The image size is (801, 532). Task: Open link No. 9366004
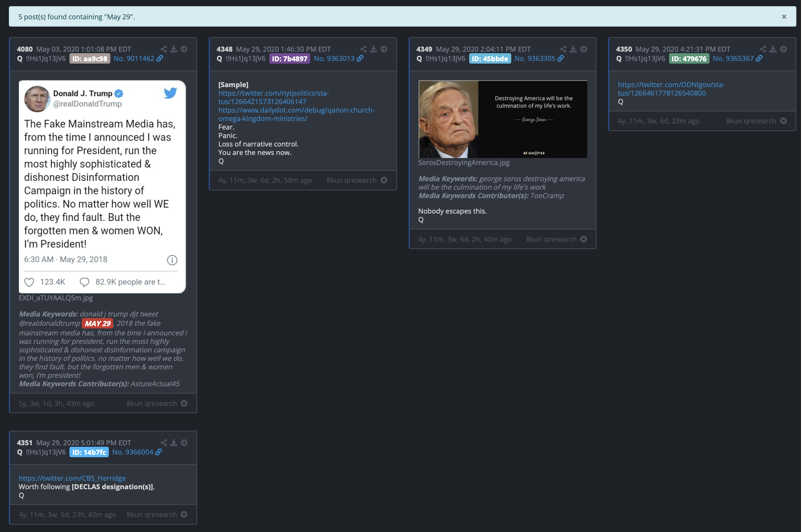coord(137,452)
